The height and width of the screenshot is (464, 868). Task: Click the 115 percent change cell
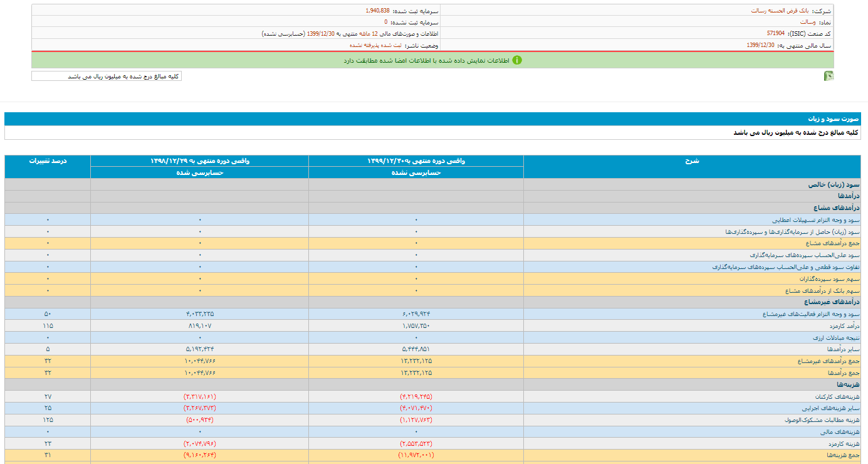coord(48,326)
